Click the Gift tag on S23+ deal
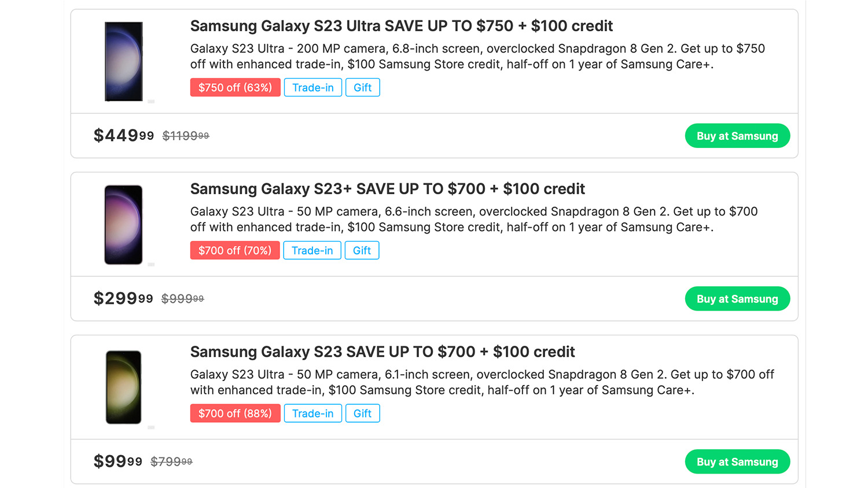The width and height of the screenshot is (868, 488). point(362,250)
